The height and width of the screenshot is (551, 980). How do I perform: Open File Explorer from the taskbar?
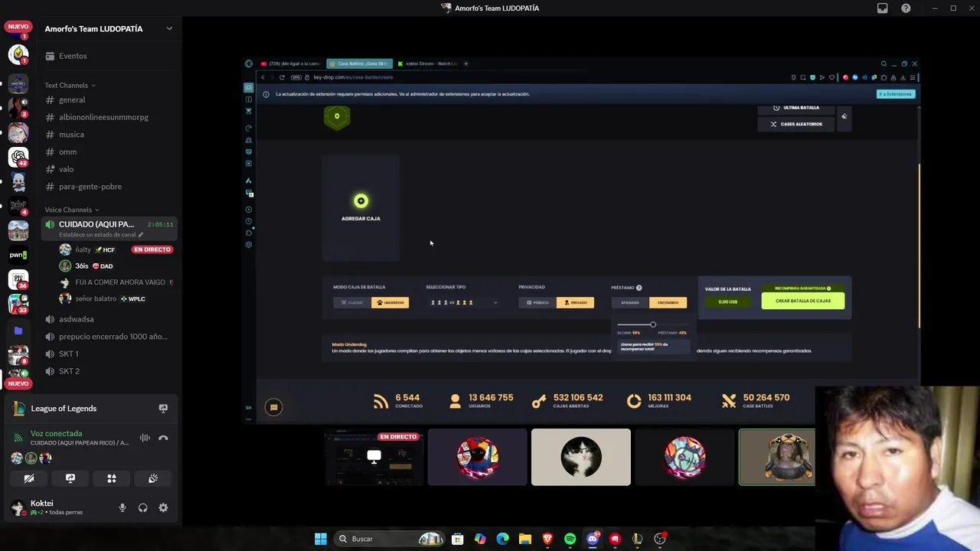click(x=525, y=539)
